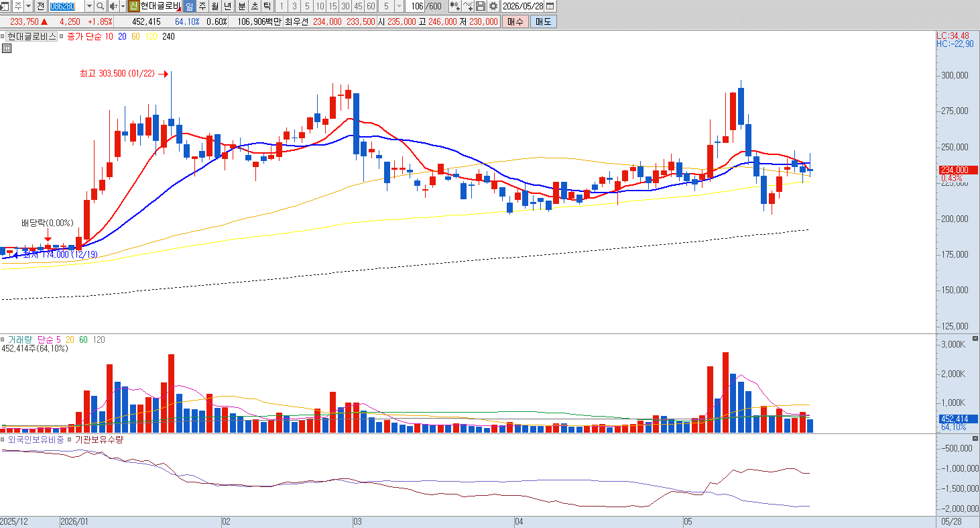Select the 20 moving average legend
This screenshot has width=980, height=528.
pos(122,37)
